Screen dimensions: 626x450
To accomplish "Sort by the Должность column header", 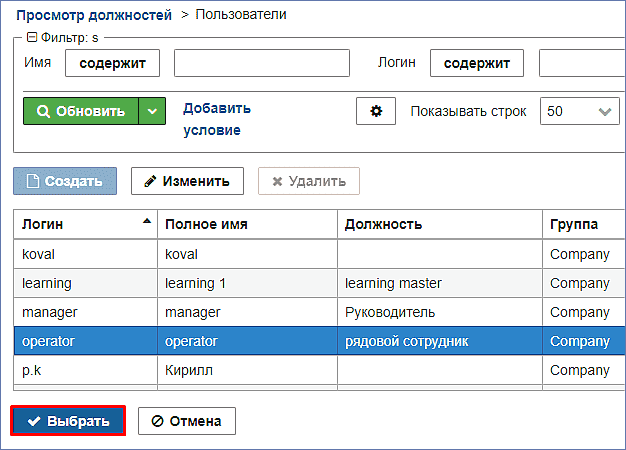I will (x=440, y=224).
